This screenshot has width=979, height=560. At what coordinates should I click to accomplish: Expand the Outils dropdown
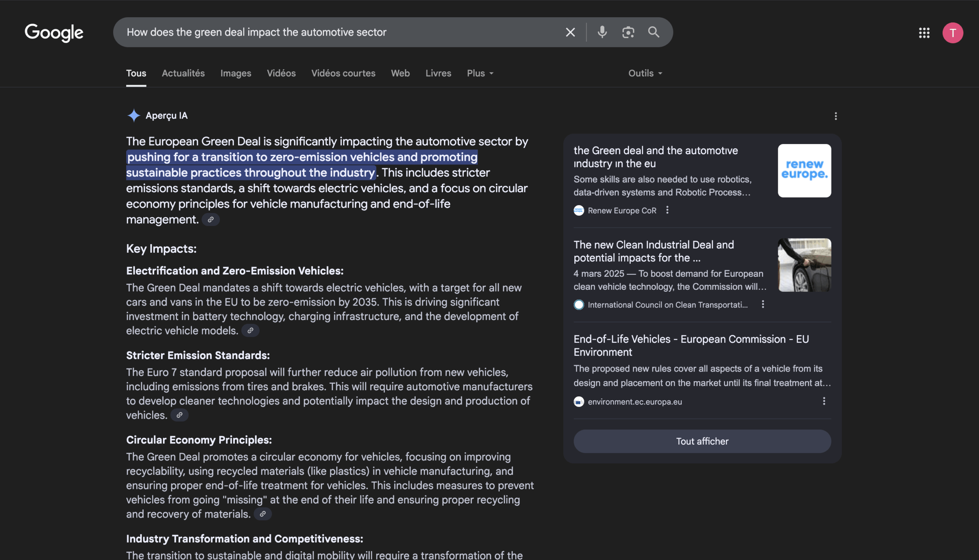[645, 73]
